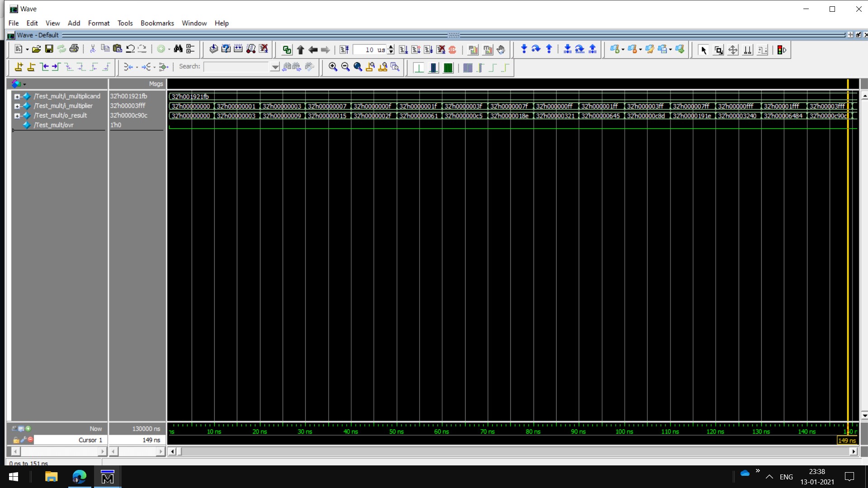Screen dimensions: 868x488
Task: Click the Save icon in toolbar
Action: click(x=49, y=49)
